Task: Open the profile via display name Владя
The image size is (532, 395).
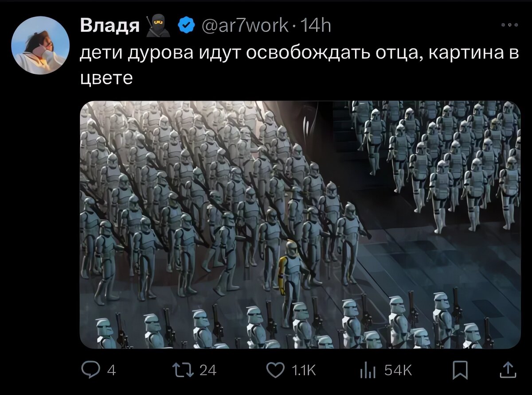Action: (x=110, y=27)
